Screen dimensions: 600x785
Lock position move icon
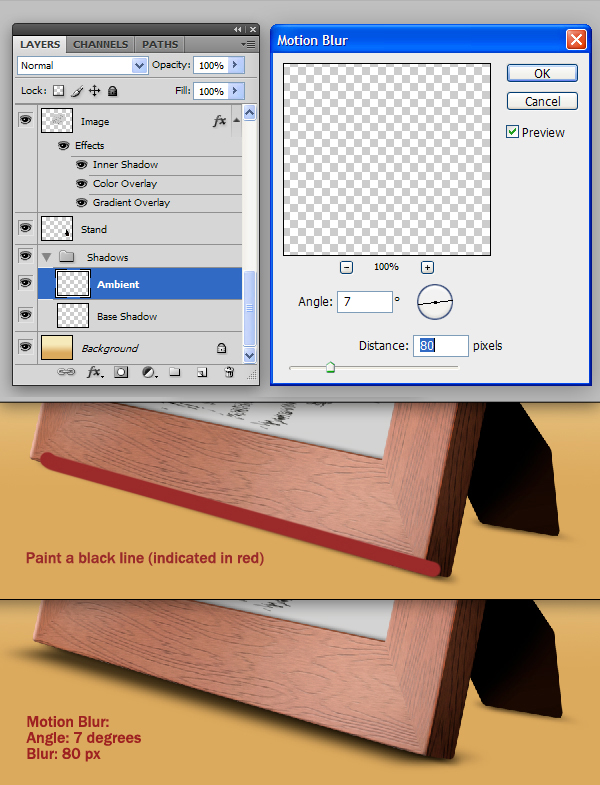(x=95, y=91)
